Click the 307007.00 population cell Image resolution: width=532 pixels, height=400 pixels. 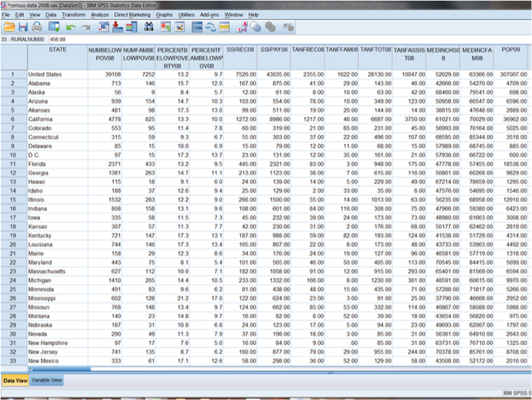[x=511, y=74]
